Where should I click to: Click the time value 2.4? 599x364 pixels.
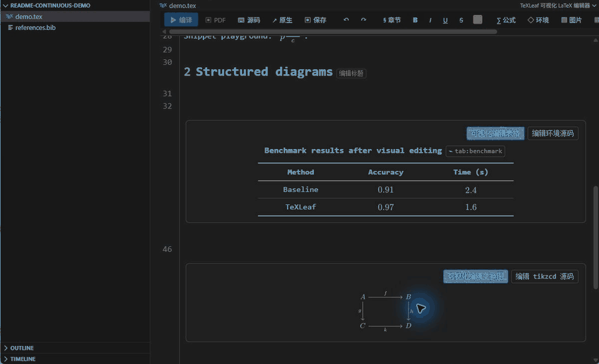tap(470, 190)
